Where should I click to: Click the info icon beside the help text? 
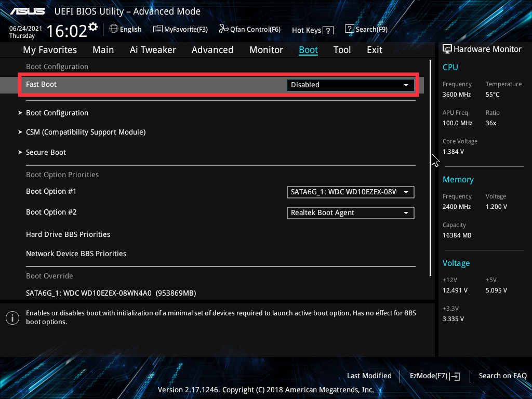tap(12, 317)
